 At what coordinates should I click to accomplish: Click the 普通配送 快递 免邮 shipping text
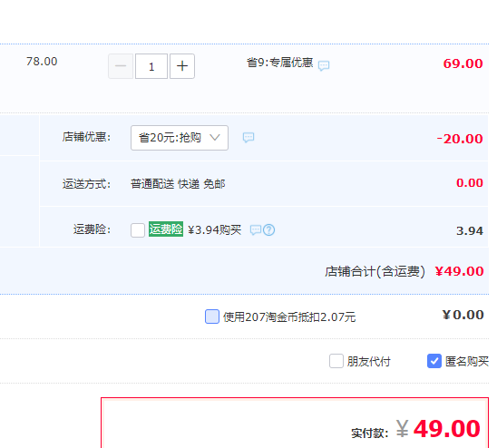(178, 184)
